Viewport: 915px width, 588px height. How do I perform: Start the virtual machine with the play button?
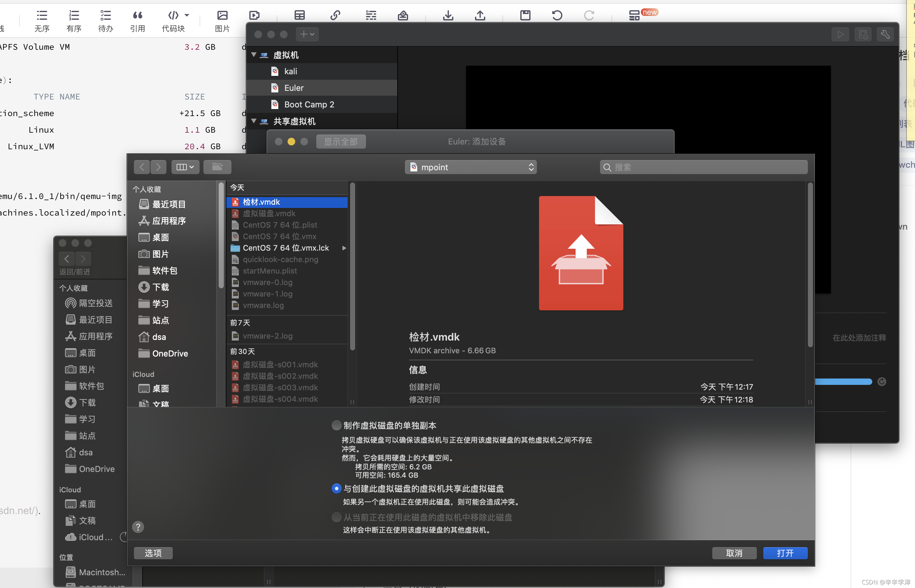[841, 35]
